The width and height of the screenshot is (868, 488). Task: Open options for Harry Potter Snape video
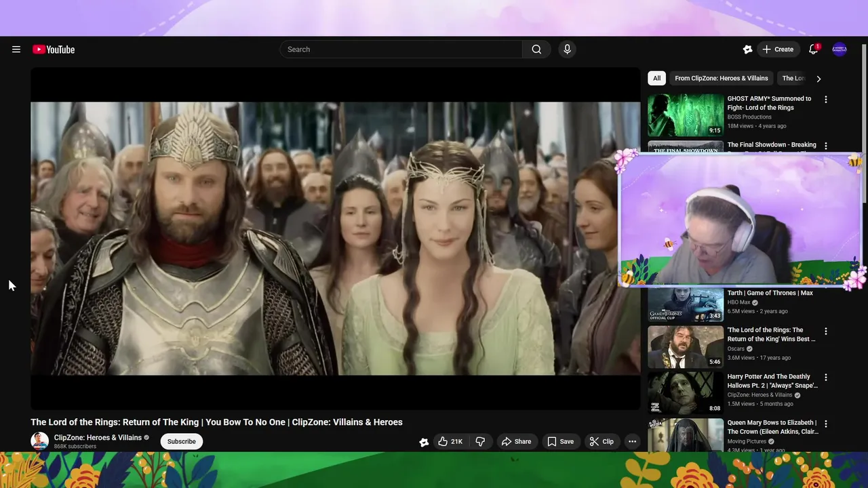[x=825, y=378]
